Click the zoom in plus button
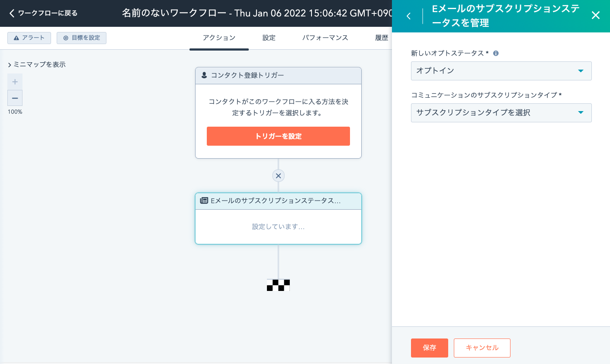The image size is (610, 364). [x=15, y=82]
